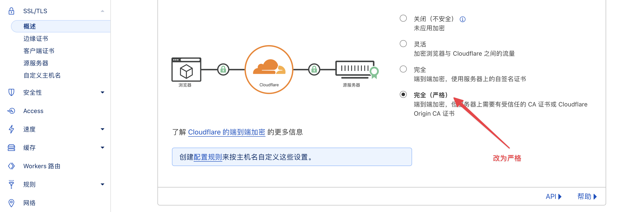644x212 pixels.
Task: Click the 安全性 shield icon
Action: pyautogui.click(x=11, y=92)
